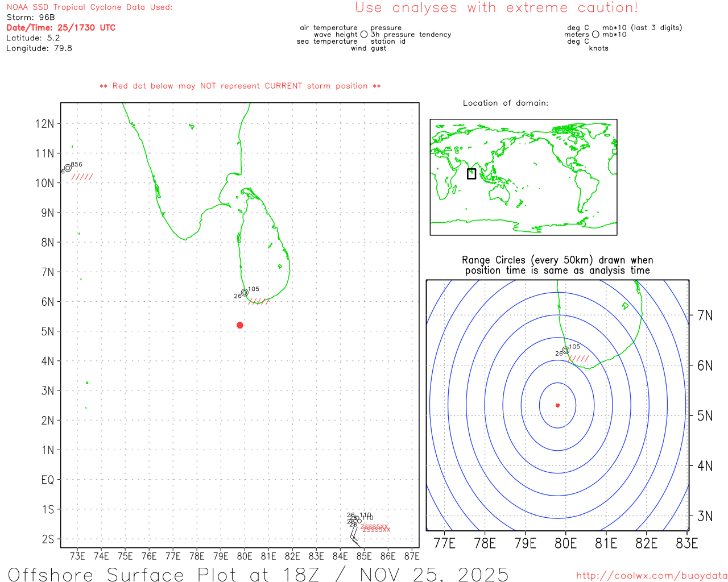Select the buoy cluster near 85E 1S

356,519
